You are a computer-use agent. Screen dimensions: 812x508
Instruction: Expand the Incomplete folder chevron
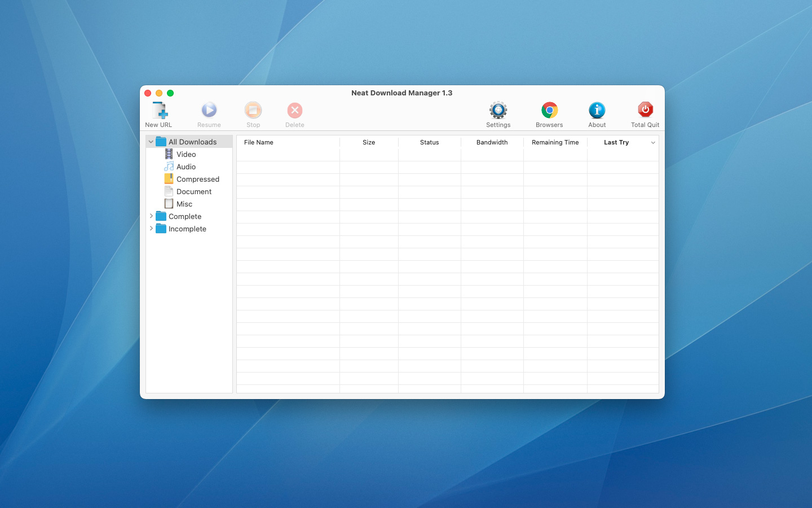point(151,229)
